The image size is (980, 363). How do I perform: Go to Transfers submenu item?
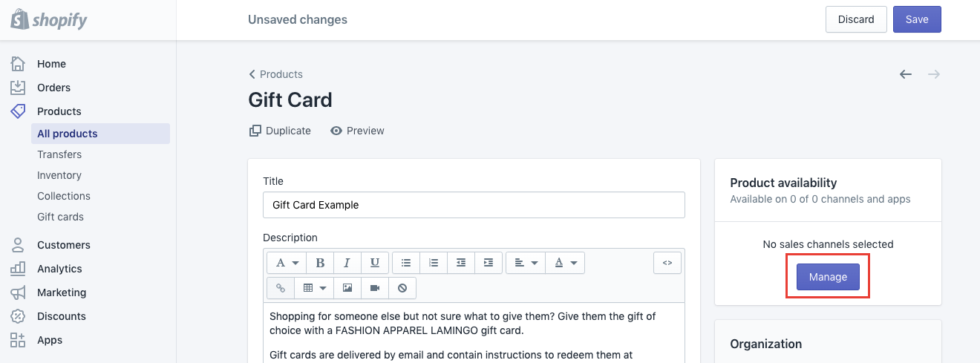point(59,154)
